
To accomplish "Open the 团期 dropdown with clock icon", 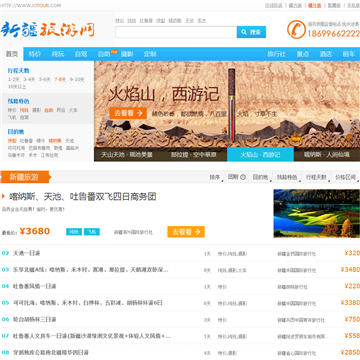I will [237, 177].
